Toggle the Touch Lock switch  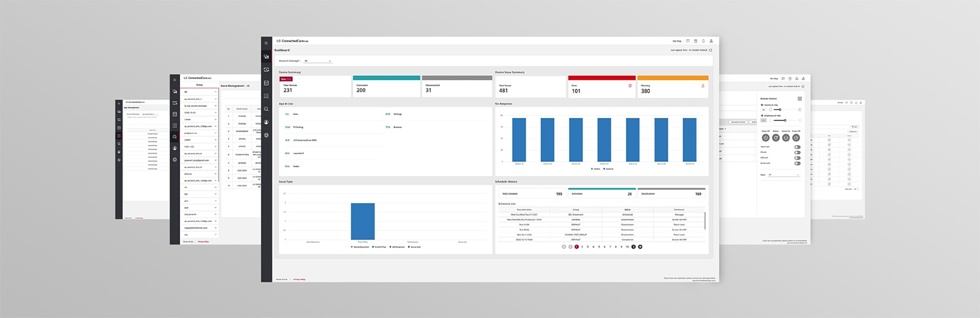[x=797, y=147]
